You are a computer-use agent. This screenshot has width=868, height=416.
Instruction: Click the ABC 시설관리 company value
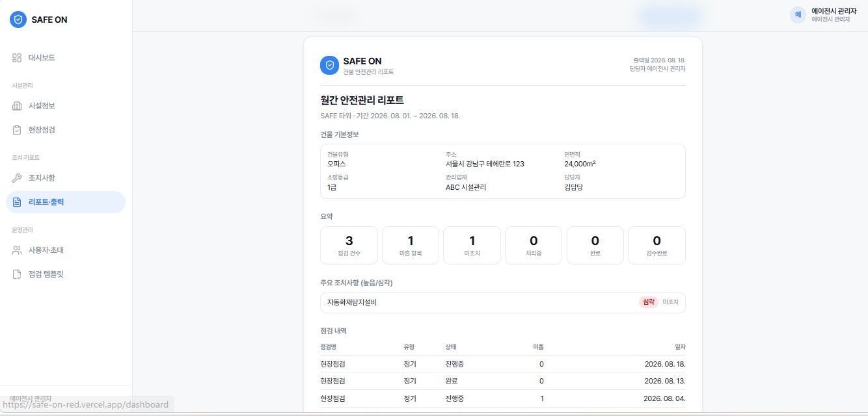(x=466, y=187)
